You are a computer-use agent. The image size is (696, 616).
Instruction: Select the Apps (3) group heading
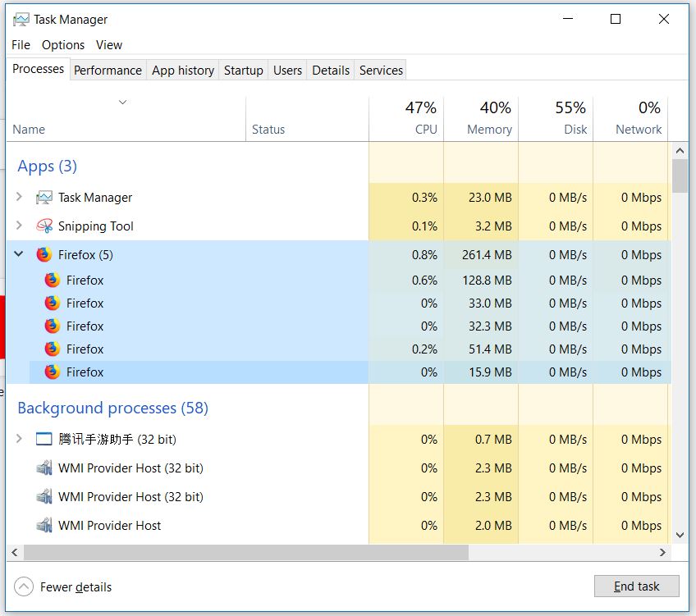47,167
